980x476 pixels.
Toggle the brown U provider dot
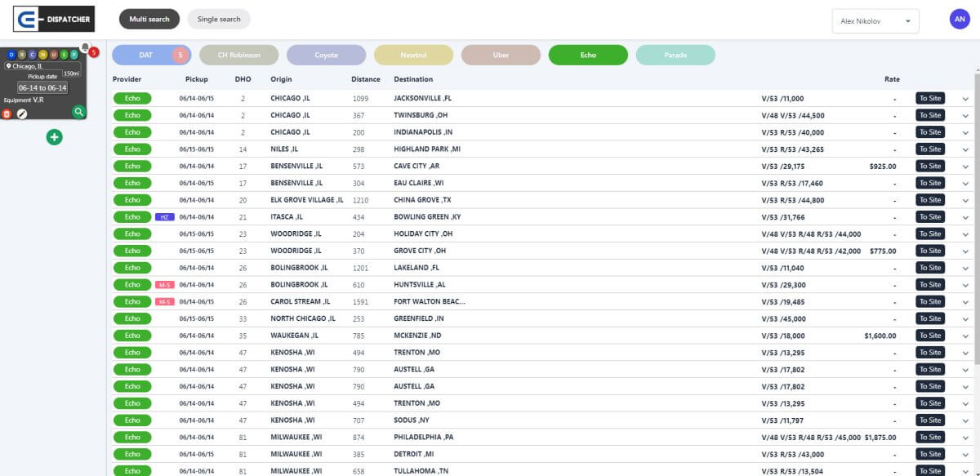pyautogui.click(x=53, y=54)
